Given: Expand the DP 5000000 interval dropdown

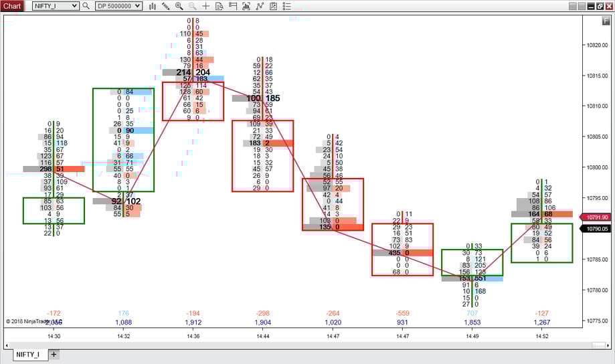Looking at the screenshot, I should [118, 6].
